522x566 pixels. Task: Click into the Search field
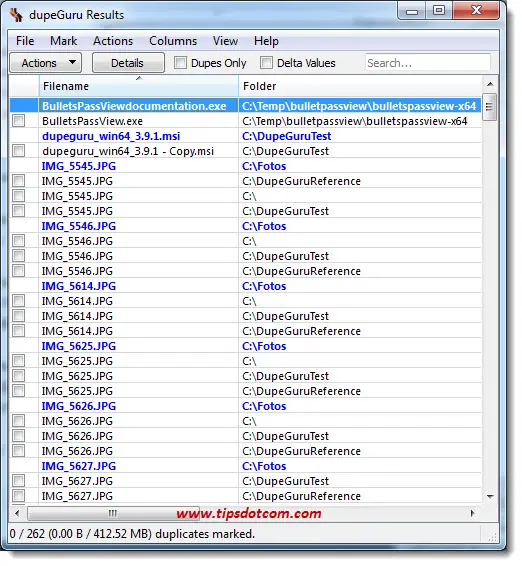pyautogui.click(x=428, y=63)
